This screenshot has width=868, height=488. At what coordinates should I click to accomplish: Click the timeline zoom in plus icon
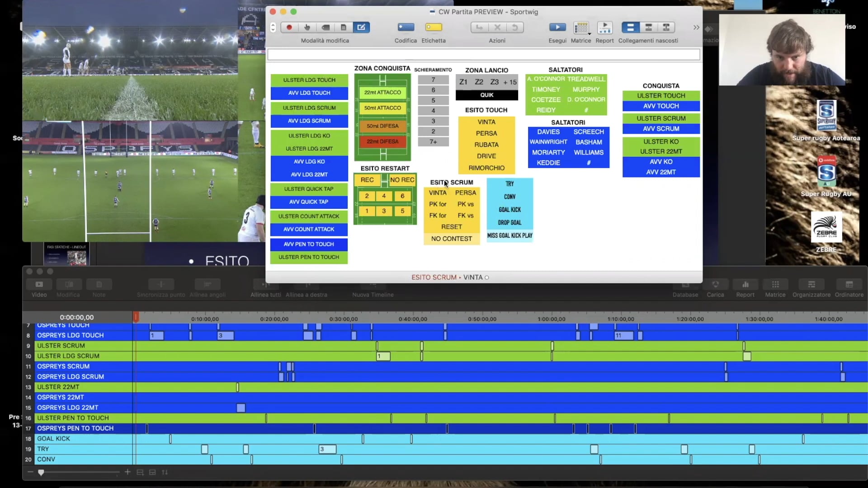[127, 472]
